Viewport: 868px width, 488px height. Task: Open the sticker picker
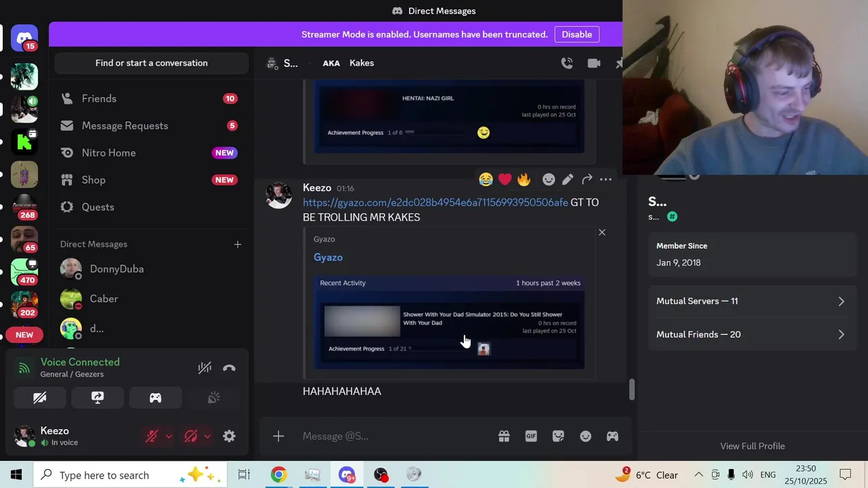558,436
